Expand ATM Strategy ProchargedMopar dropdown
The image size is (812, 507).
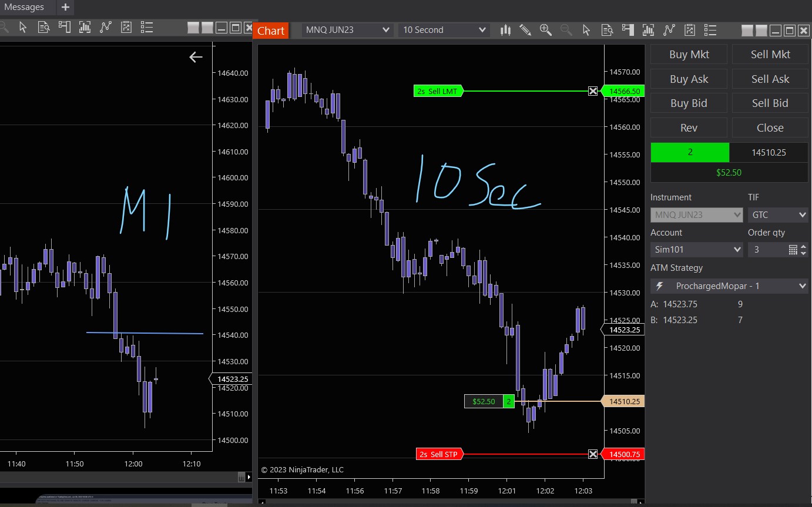tap(729, 286)
